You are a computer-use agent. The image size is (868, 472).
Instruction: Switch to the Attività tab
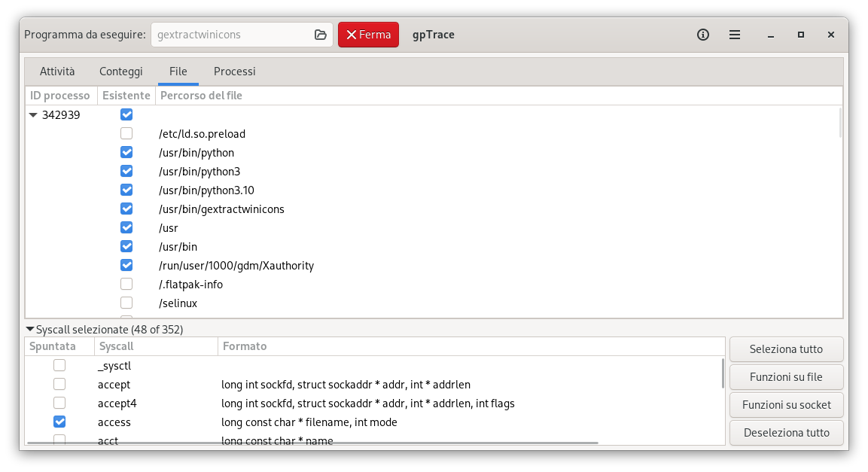pos(57,72)
